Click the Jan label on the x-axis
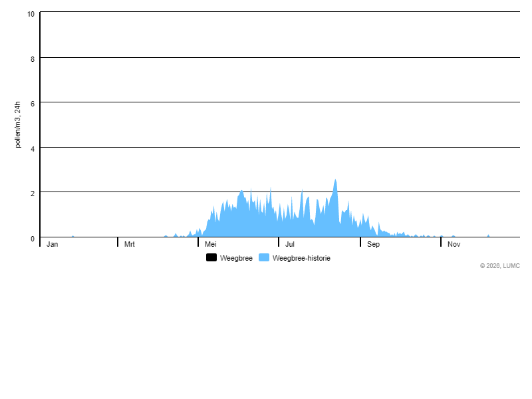The image size is (532, 399). [x=53, y=244]
